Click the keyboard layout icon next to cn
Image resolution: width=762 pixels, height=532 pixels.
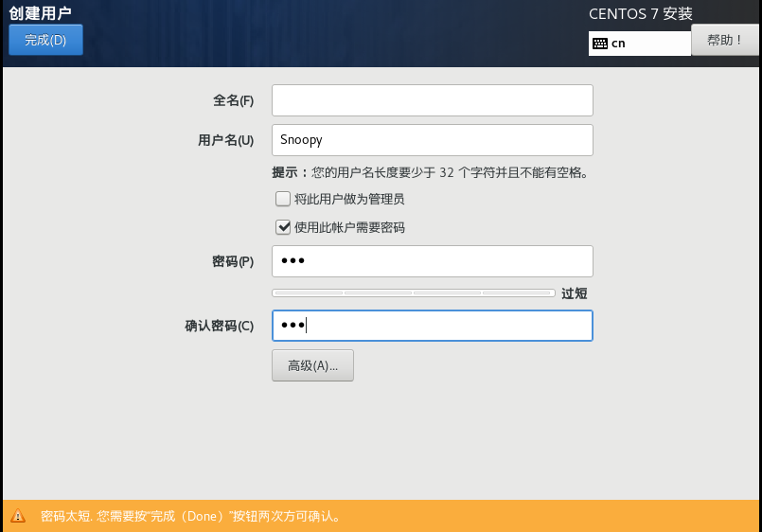600,44
